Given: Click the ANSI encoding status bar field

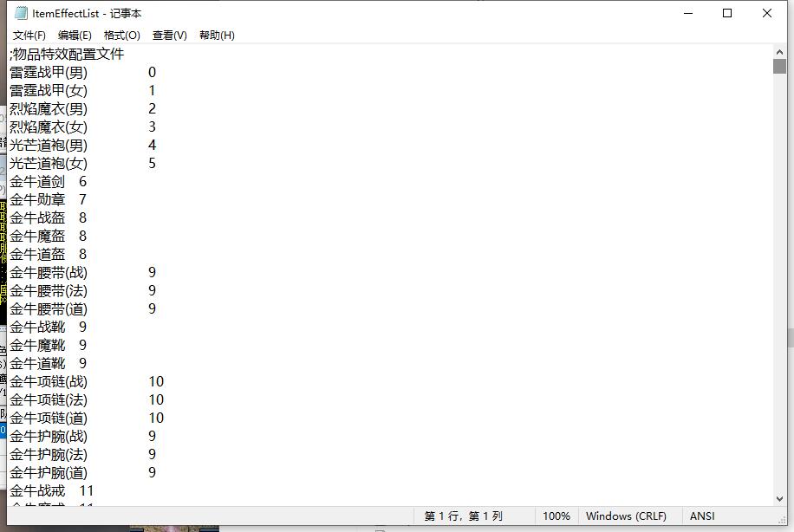Looking at the screenshot, I should pyautogui.click(x=702, y=516).
